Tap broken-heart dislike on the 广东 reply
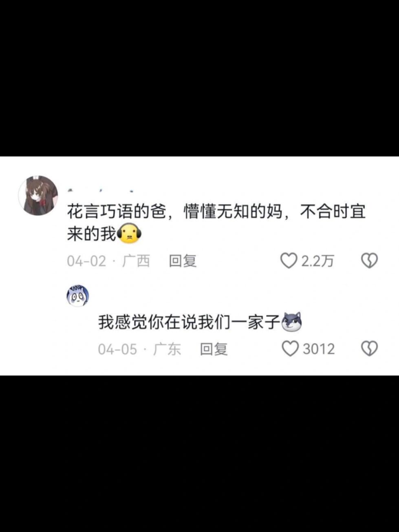Screen dimensions: 399x532 click(x=369, y=349)
